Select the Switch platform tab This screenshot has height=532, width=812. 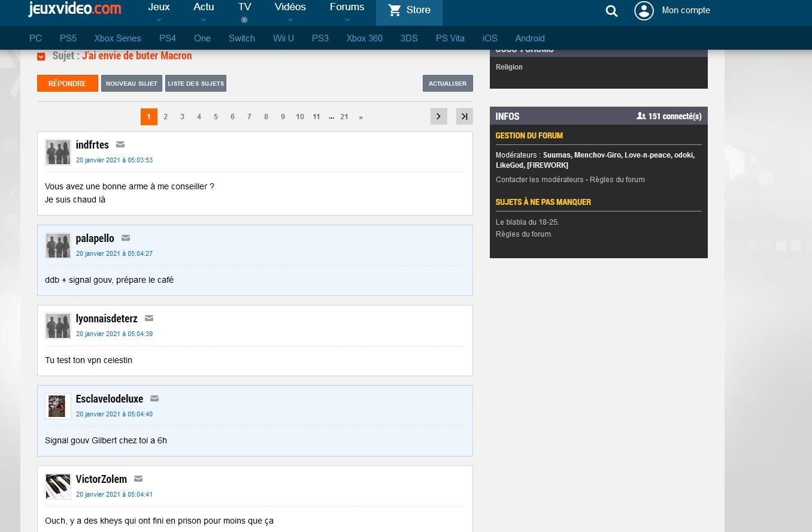click(241, 38)
